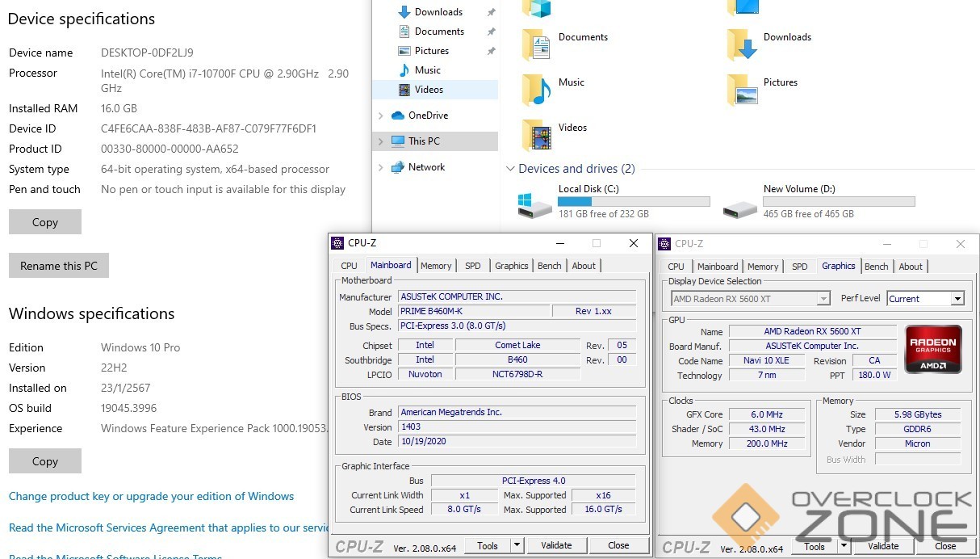Open the Downloads folder icon in main pane

pyautogui.click(x=742, y=45)
